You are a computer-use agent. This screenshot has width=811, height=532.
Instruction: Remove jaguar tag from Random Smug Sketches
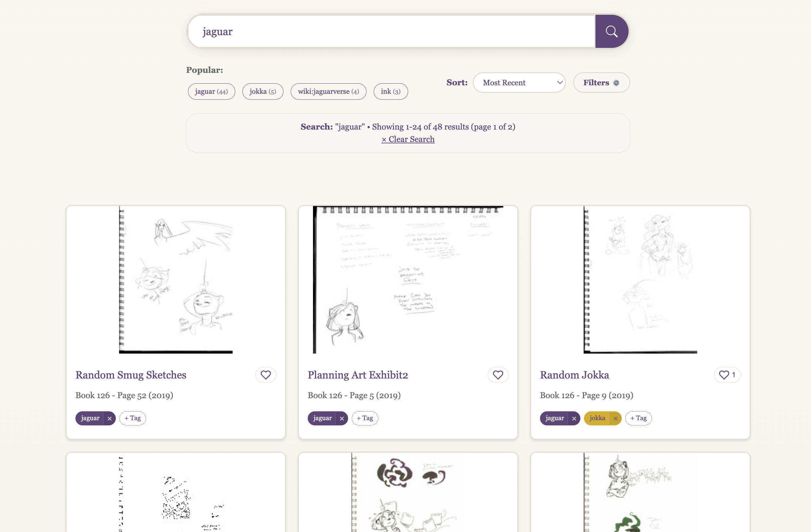(109, 418)
